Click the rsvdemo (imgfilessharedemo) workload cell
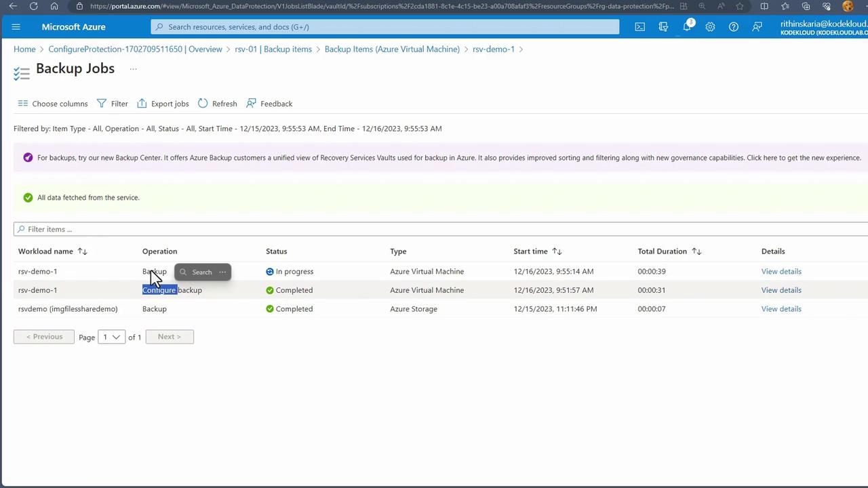This screenshot has height=488, width=868. 68,309
